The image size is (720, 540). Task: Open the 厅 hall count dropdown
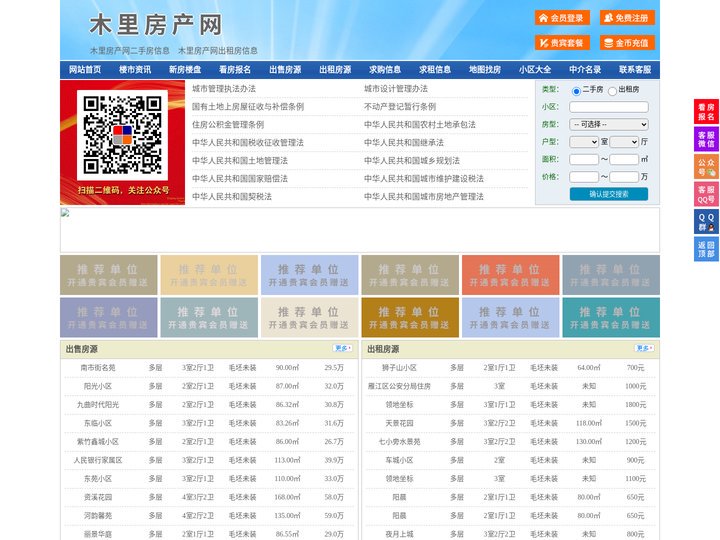coord(624,142)
